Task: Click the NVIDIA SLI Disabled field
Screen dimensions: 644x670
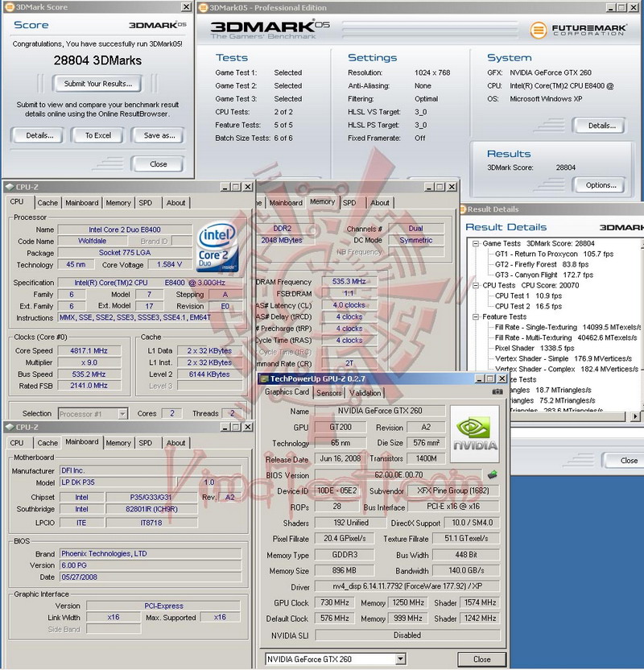Action: click(407, 635)
